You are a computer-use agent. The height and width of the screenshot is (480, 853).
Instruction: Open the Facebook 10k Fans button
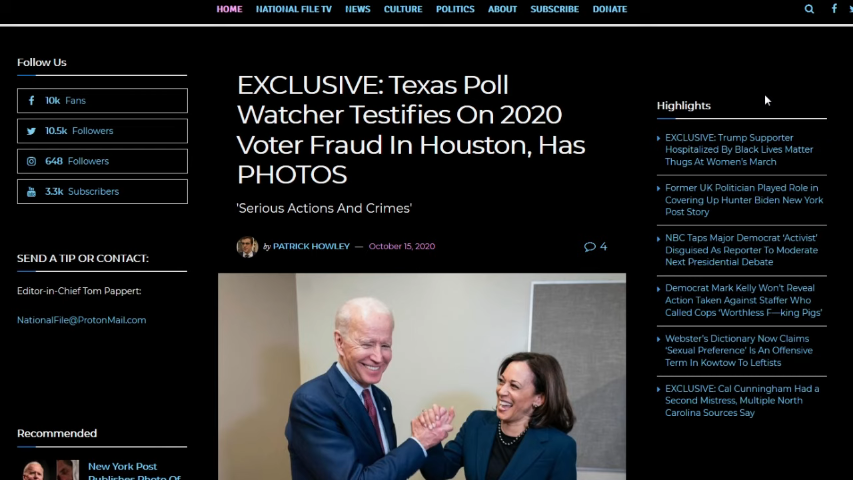(102, 101)
